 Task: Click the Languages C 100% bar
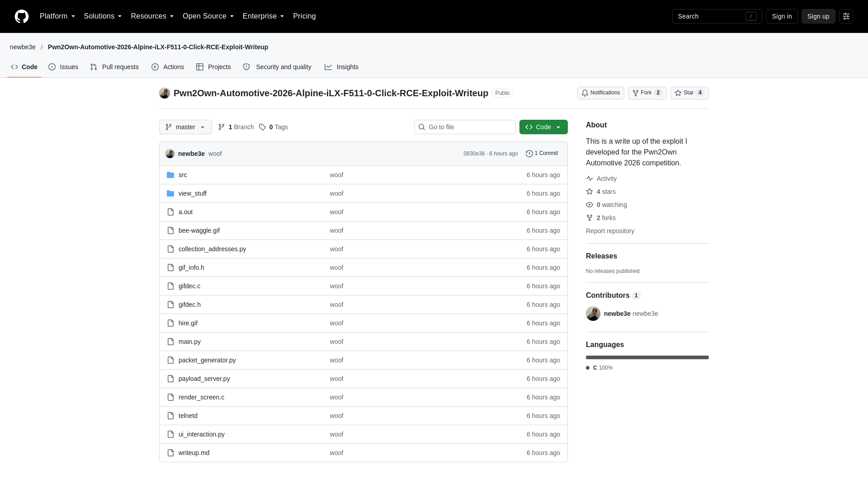point(647,357)
